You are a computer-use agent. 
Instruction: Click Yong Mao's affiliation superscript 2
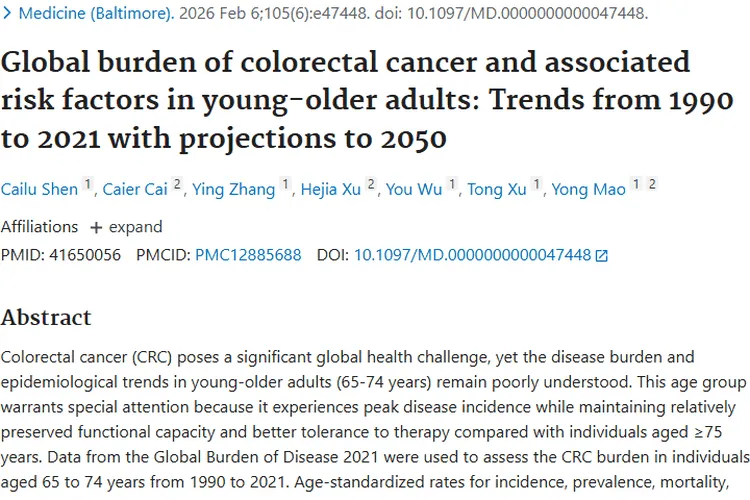pyautogui.click(x=651, y=184)
